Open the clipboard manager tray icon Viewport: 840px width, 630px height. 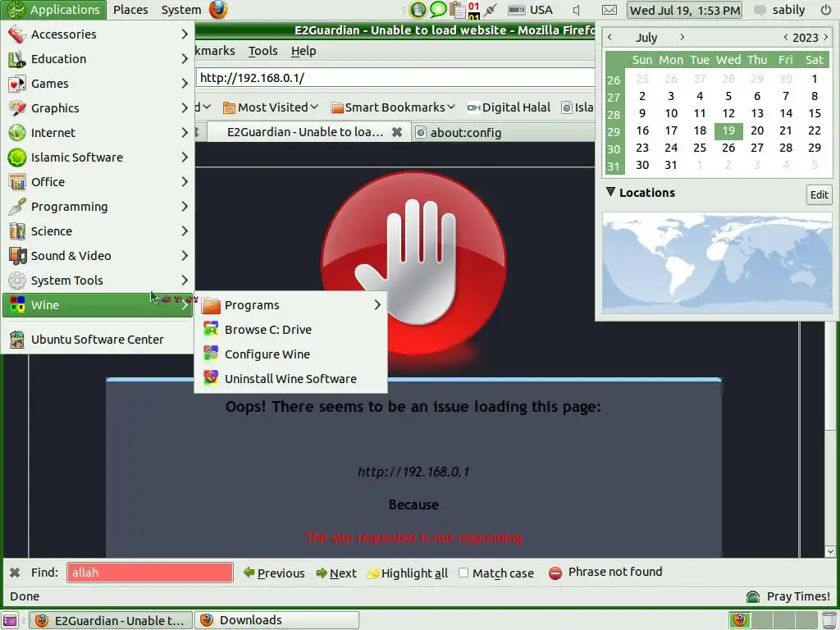coord(457,10)
